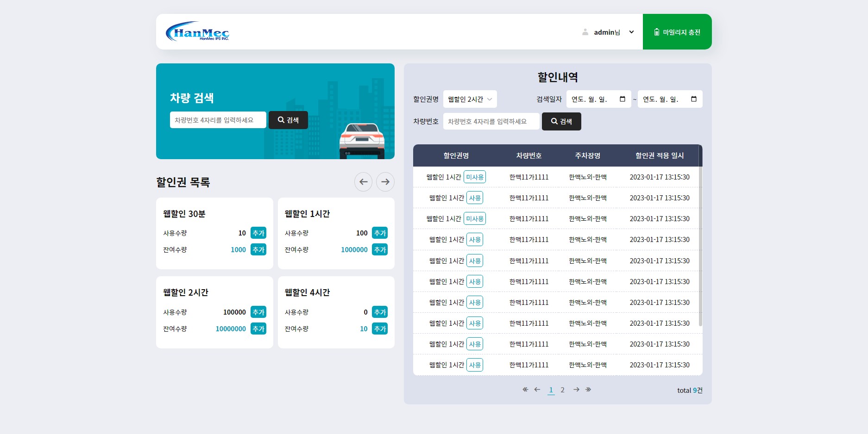The height and width of the screenshot is (434, 868).
Task: Click the 검색 magnifier icon next to 차량번호
Action: point(554,121)
